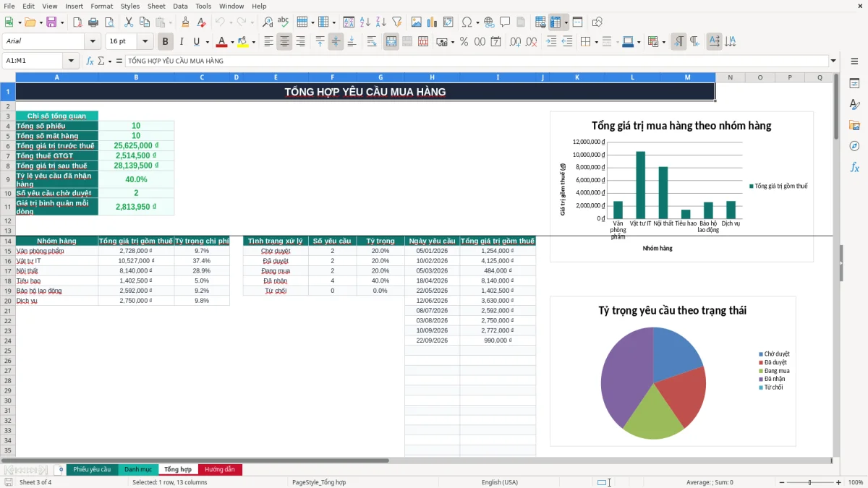Viewport: 868px width, 488px height.
Task: Open Find and Replace
Action: (268, 22)
